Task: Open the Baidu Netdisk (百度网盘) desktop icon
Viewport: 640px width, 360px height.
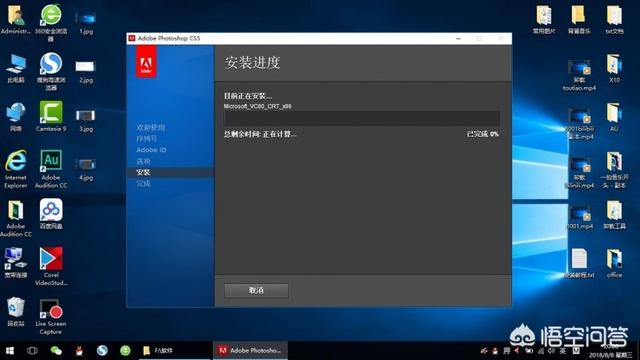Action: [51, 214]
